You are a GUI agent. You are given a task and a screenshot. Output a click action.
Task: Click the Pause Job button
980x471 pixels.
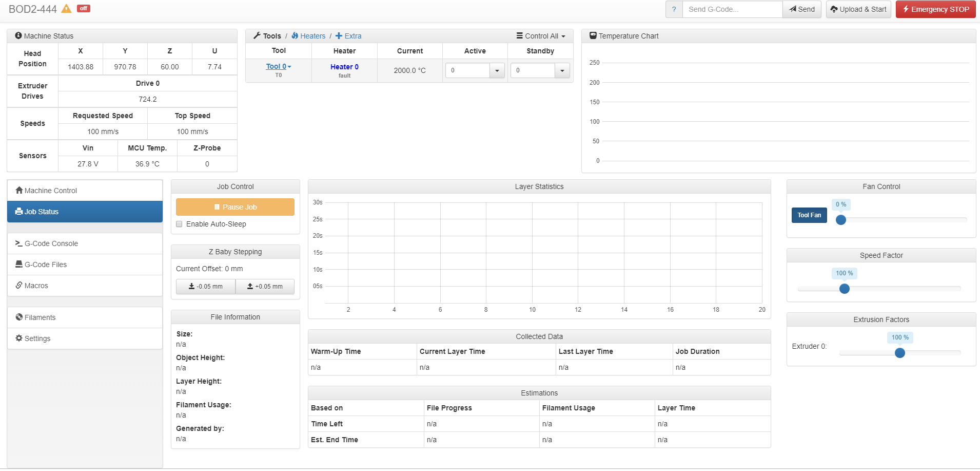pyautogui.click(x=235, y=207)
